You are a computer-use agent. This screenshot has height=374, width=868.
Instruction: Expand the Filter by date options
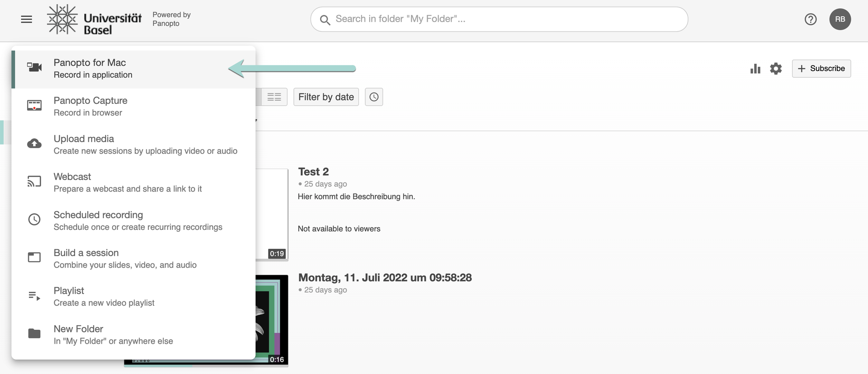point(326,97)
